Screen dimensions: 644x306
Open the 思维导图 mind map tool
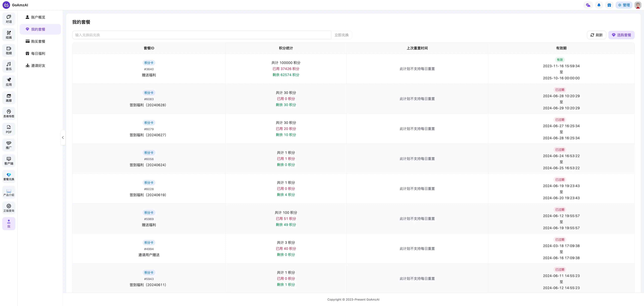click(x=9, y=114)
